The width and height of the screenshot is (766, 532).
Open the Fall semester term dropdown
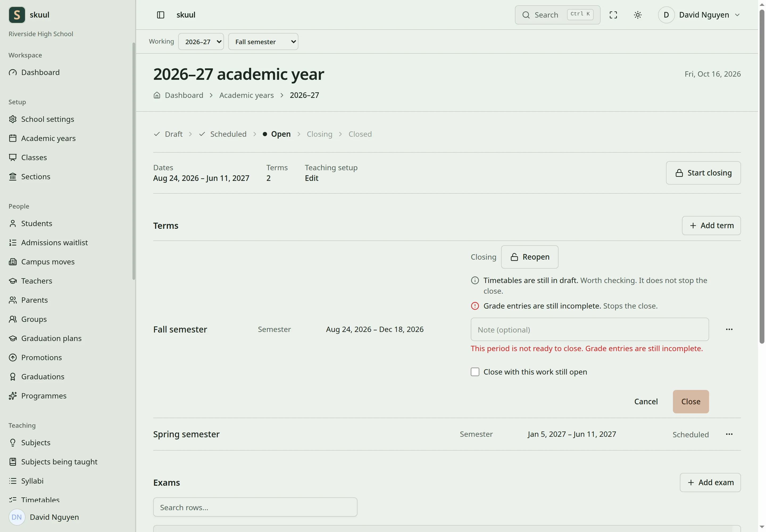pyautogui.click(x=263, y=42)
